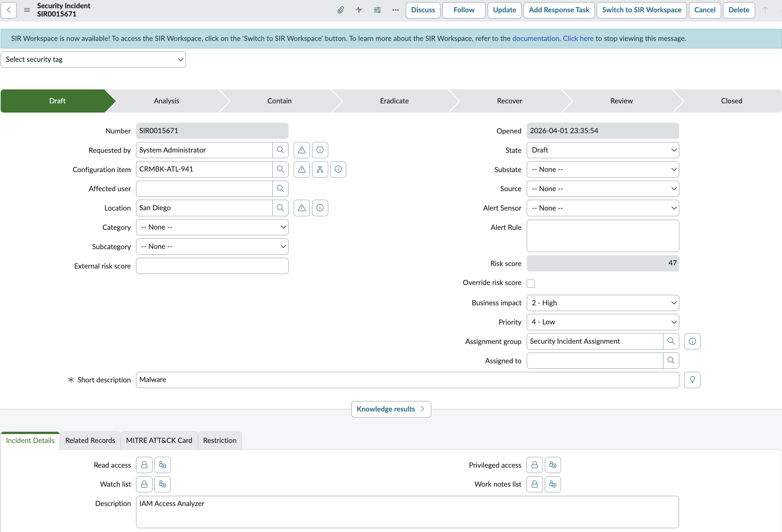782x532 pixels.
Task: Open the form context menu hamburger icon
Action: (27, 10)
